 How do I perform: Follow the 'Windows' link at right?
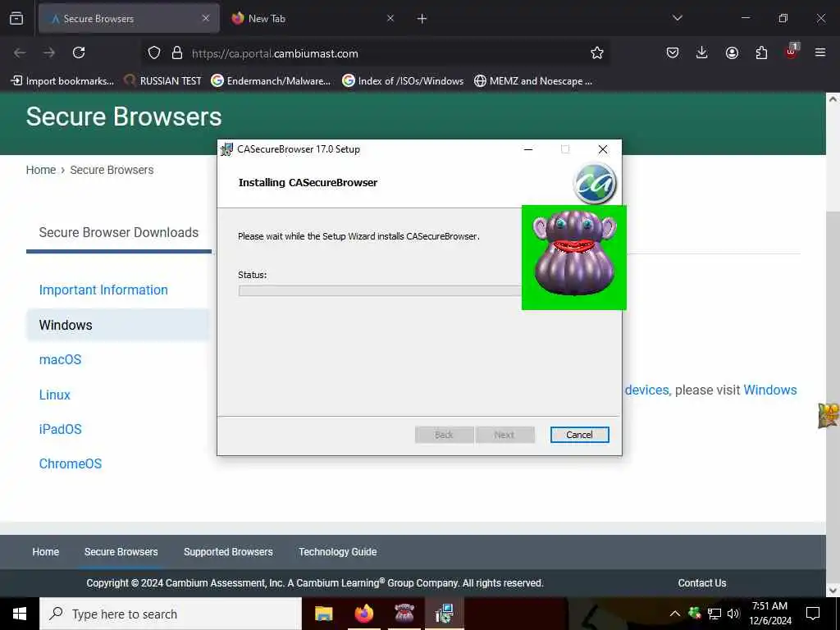(x=769, y=390)
